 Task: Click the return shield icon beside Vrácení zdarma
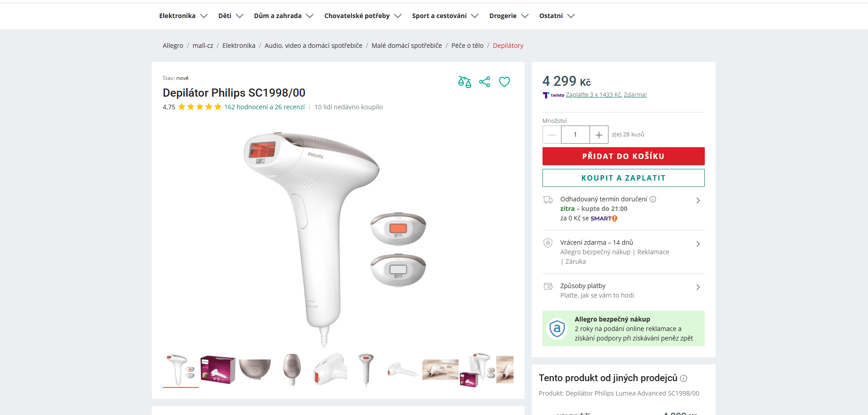548,242
